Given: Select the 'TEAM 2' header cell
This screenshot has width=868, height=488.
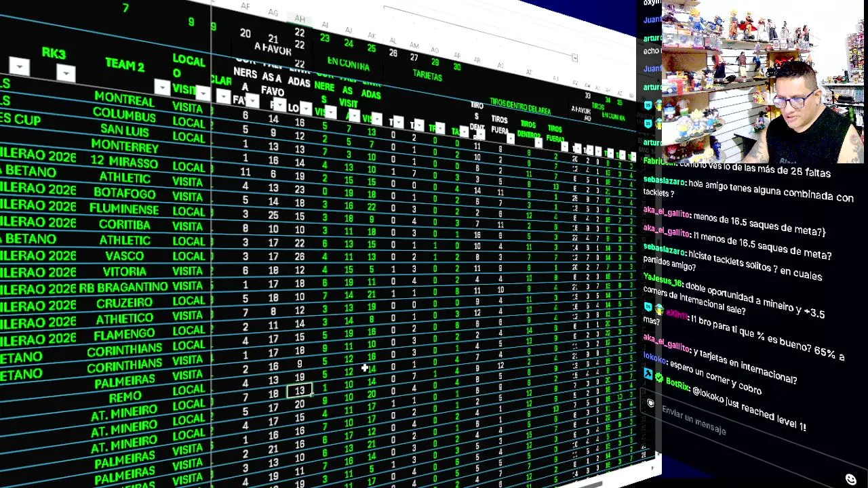Looking at the screenshot, I should 125,66.
